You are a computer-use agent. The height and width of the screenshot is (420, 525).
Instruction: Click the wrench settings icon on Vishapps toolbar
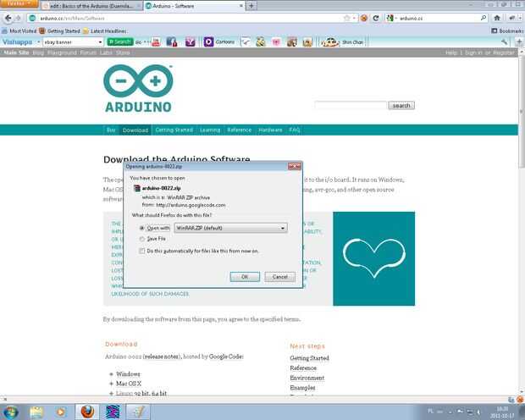[505, 41]
